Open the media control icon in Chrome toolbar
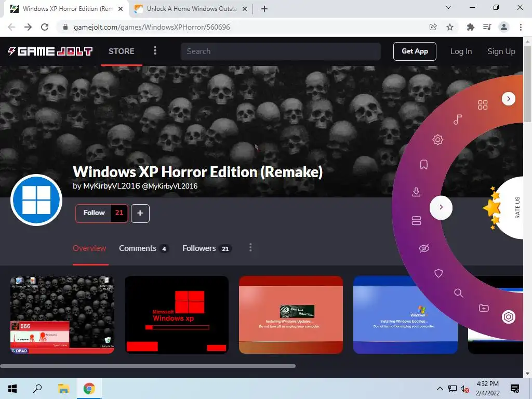532x399 pixels. [x=487, y=27]
